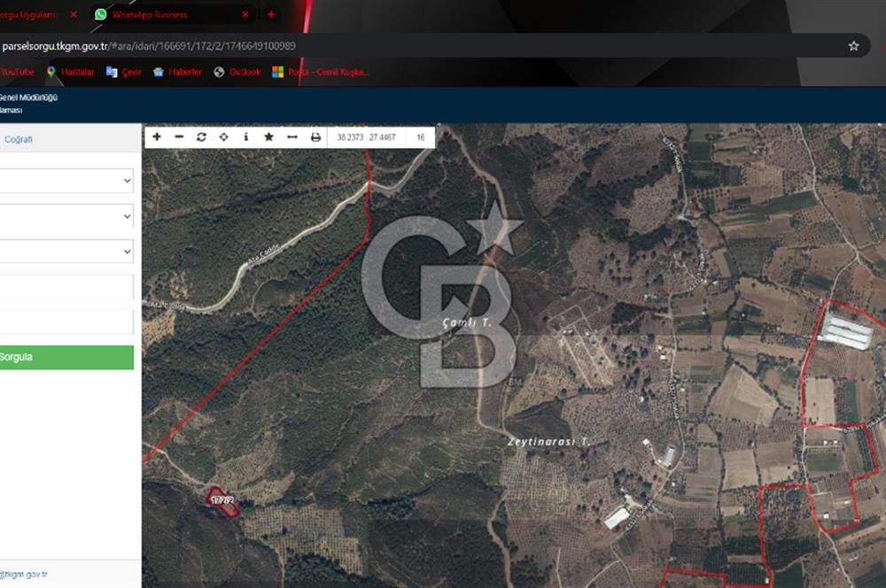Switch to the Coğrafi tab

click(18, 140)
